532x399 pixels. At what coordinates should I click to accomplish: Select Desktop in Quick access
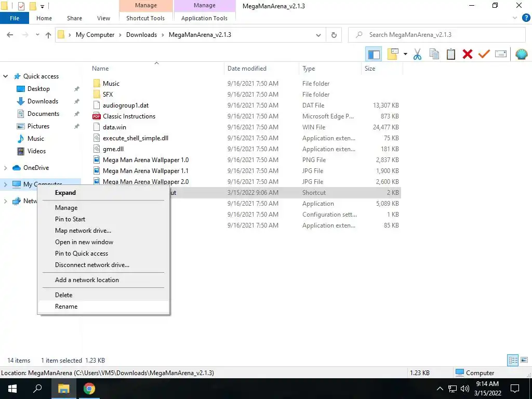(38, 89)
